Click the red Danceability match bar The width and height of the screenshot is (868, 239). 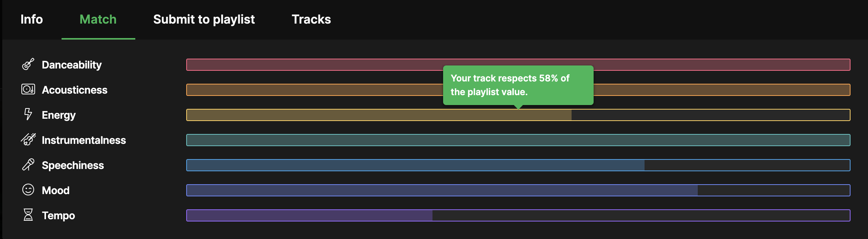click(x=518, y=65)
